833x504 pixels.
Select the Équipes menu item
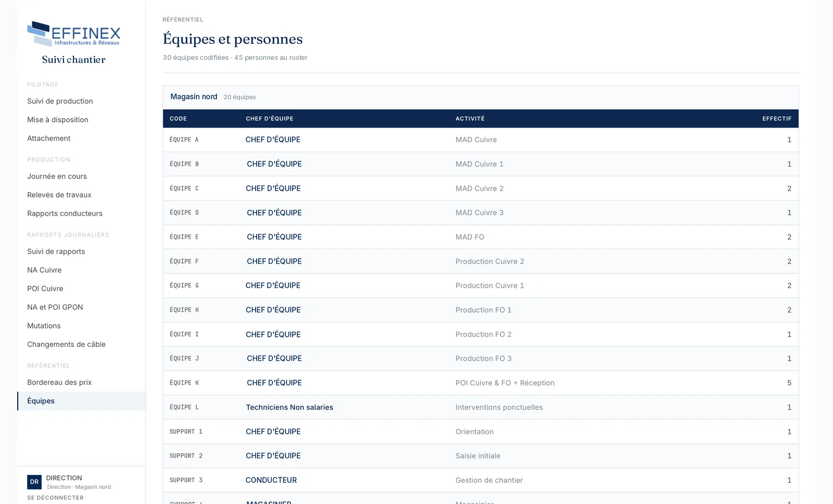pos(82,401)
